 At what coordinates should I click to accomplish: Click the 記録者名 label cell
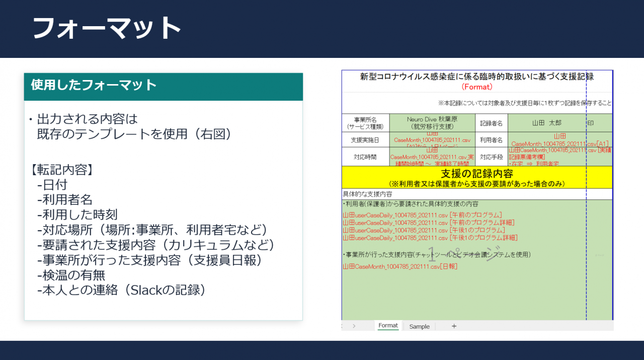click(x=492, y=123)
